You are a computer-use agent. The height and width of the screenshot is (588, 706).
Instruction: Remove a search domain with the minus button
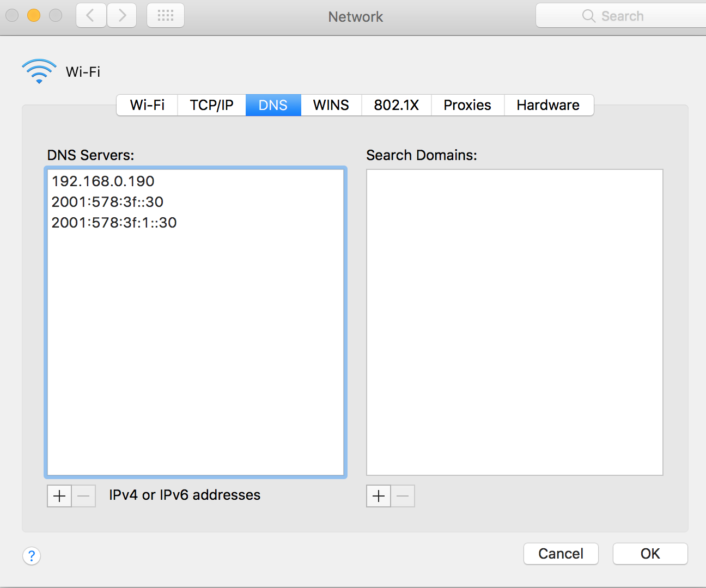point(403,496)
